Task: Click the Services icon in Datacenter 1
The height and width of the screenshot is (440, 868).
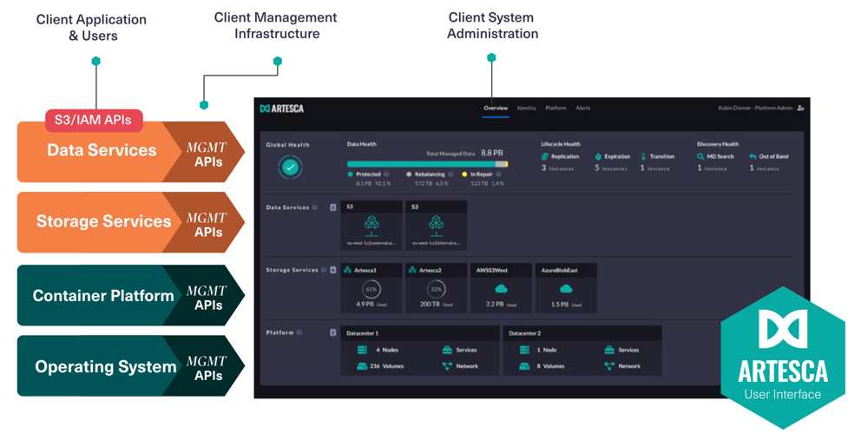Action: pos(447,350)
